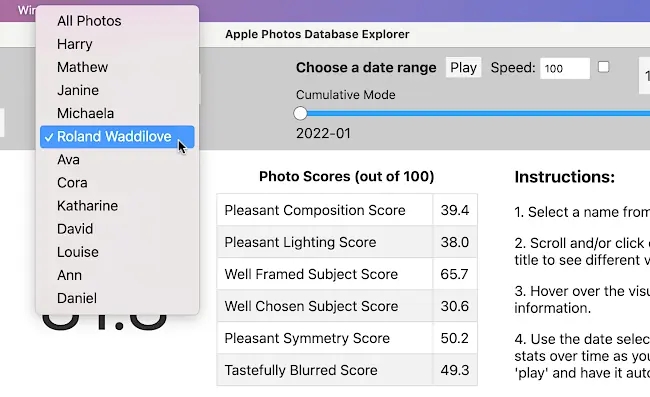Click the Well Chosen Subject Score label
Screen dimensions: 650x397
click(311, 306)
